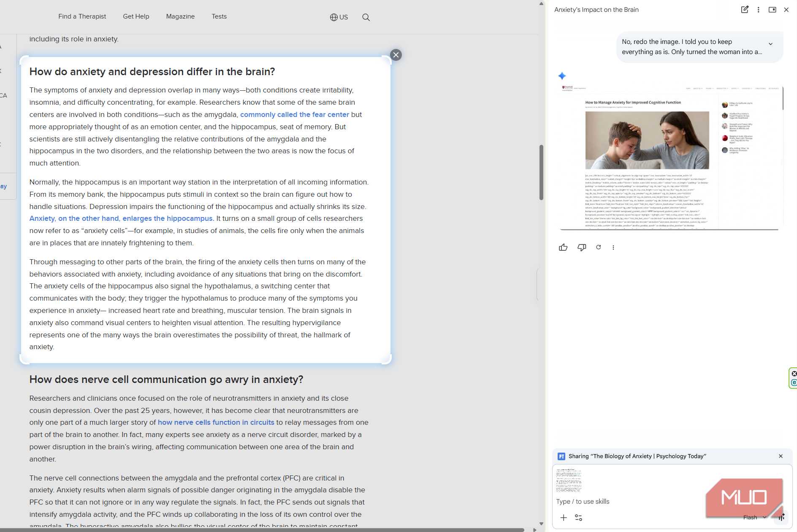
Task: Click the 'Anxiety's Impact on the Brain' chat title
Action: (x=596, y=10)
